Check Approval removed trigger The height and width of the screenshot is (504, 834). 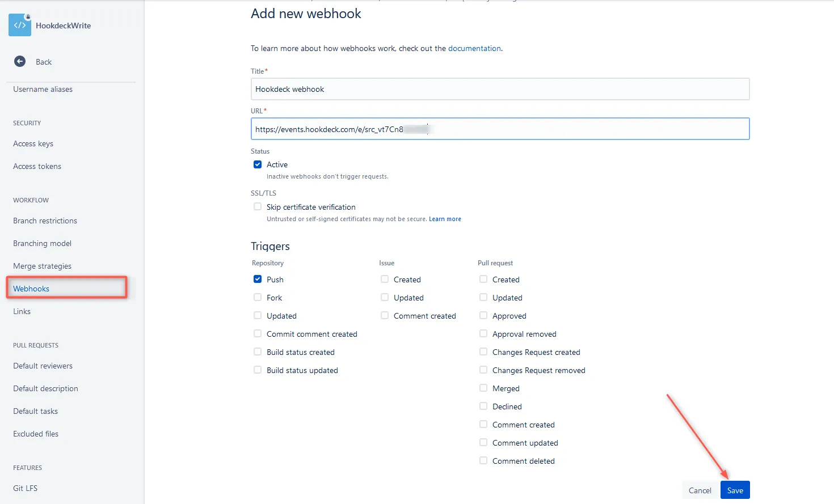click(483, 333)
